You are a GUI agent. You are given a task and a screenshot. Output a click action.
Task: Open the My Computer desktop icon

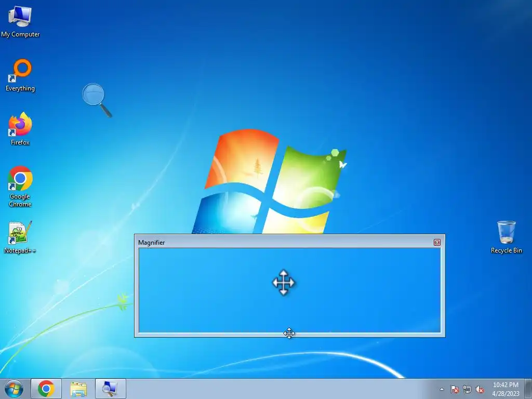point(20,21)
